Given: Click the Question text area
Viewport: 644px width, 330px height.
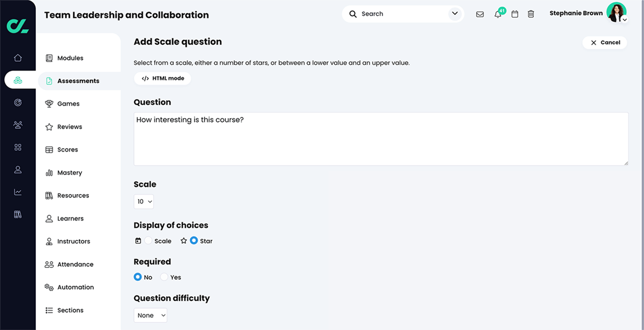Looking at the screenshot, I should (381, 139).
